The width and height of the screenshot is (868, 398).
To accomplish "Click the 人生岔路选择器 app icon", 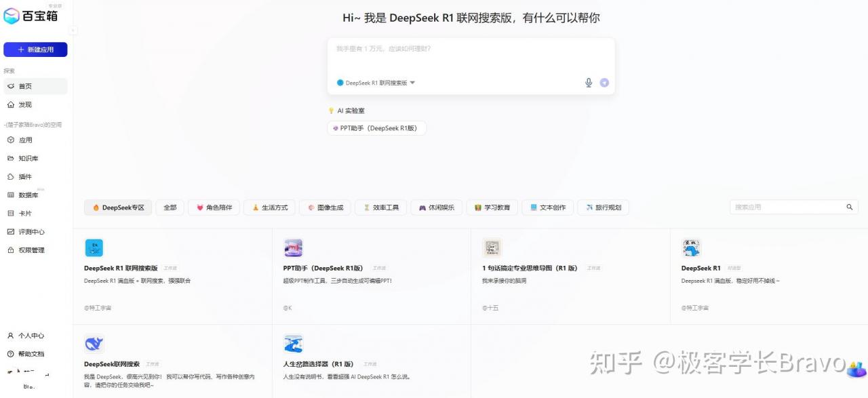I will tap(293, 344).
